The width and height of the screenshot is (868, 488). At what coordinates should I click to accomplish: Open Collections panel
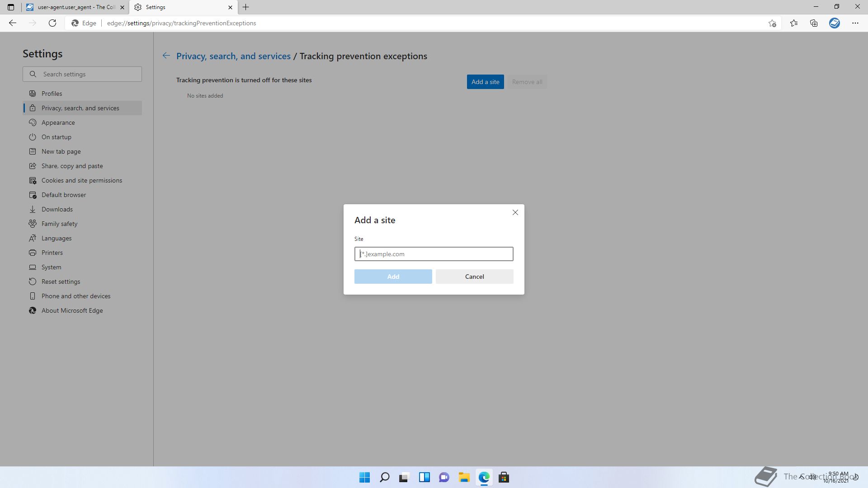[x=814, y=23]
